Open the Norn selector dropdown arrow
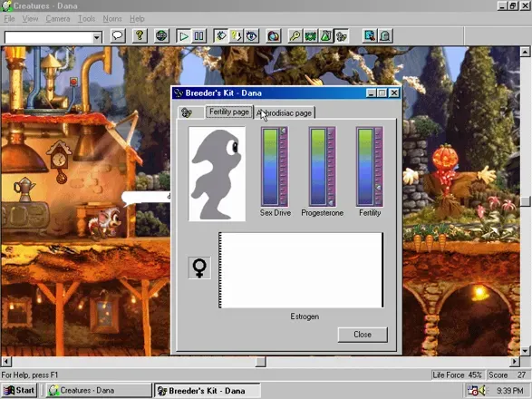532x399 pixels. [97, 37]
